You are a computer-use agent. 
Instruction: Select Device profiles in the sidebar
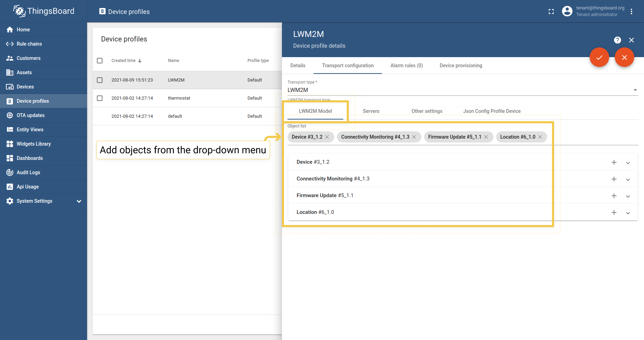click(44, 101)
